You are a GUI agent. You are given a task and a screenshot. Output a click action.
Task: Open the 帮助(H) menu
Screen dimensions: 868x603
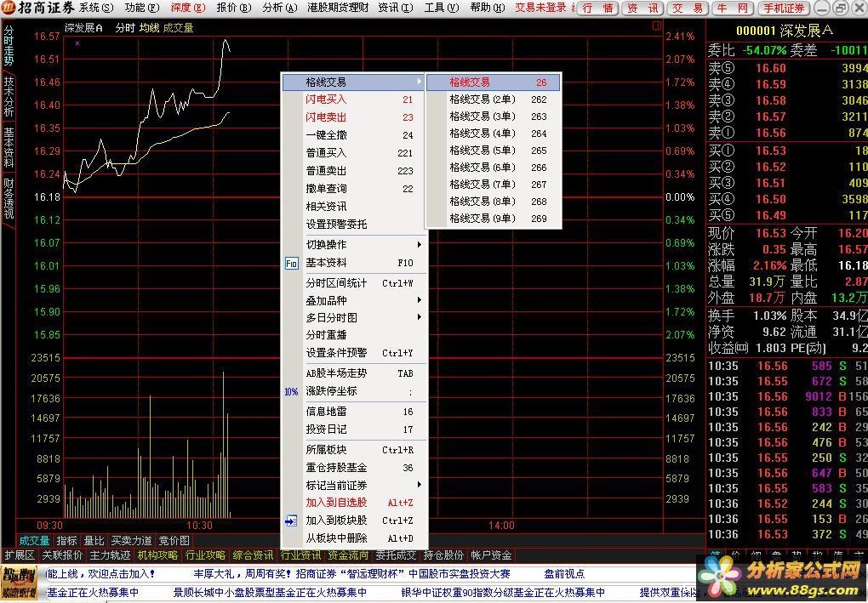pyautogui.click(x=488, y=8)
